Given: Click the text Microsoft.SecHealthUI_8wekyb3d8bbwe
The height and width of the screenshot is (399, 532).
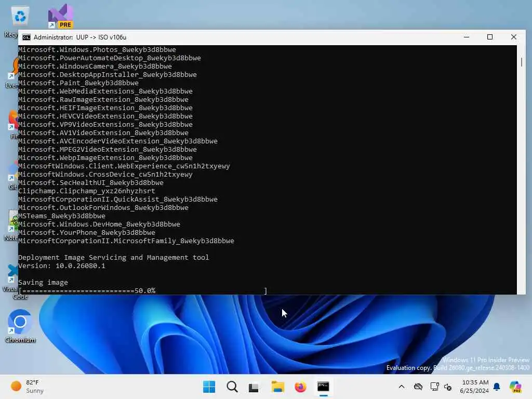Looking at the screenshot, I should (x=91, y=183).
